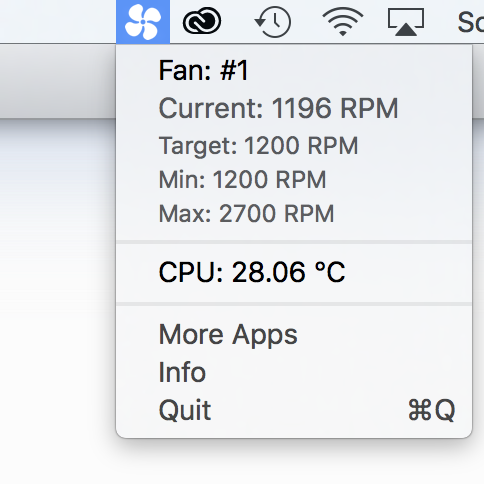Image resolution: width=484 pixels, height=484 pixels.
Task: Open the Adobe Creative Cloud menu bar icon
Action: (202, 22)
